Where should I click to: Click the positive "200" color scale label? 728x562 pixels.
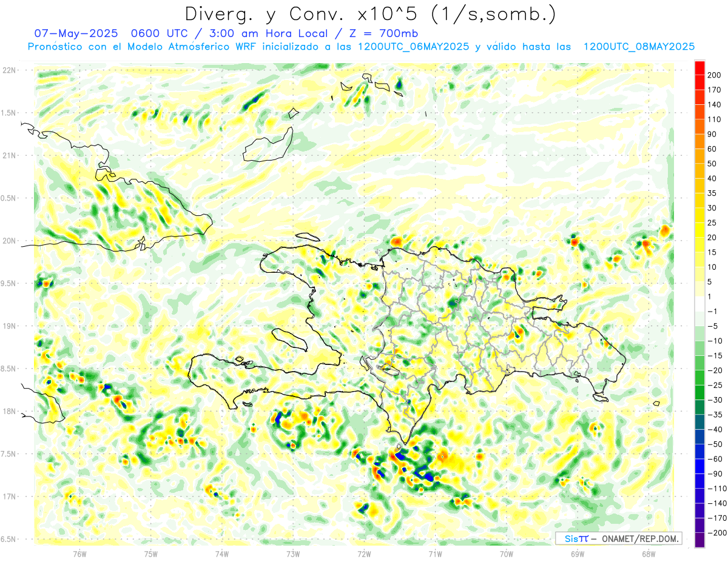point(715,75)
